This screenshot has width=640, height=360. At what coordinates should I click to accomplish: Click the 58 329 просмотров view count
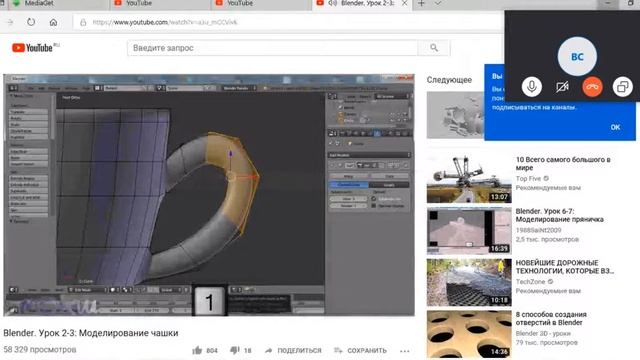(40, 349)
